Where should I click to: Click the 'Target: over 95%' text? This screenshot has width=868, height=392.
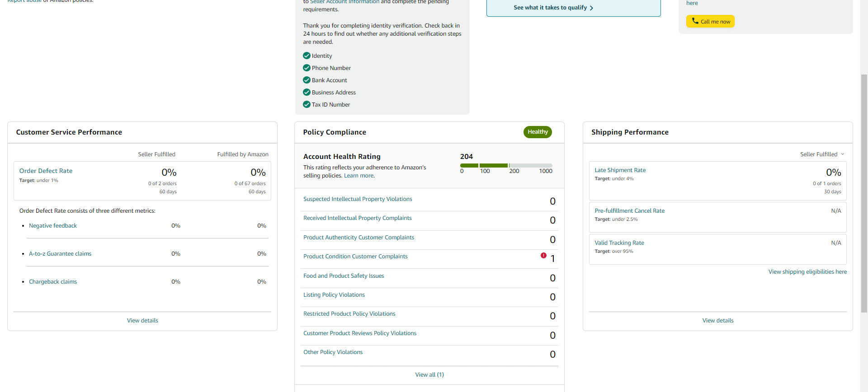614,252
